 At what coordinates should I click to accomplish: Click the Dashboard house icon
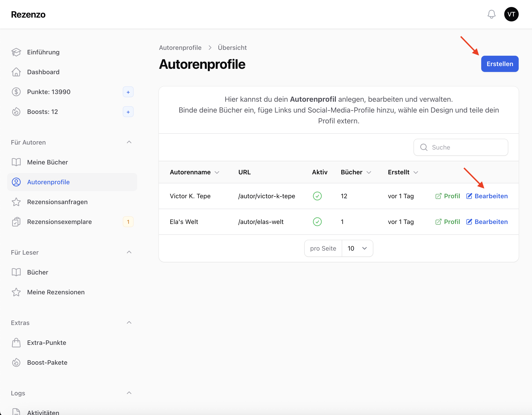(x=16, y=72)
